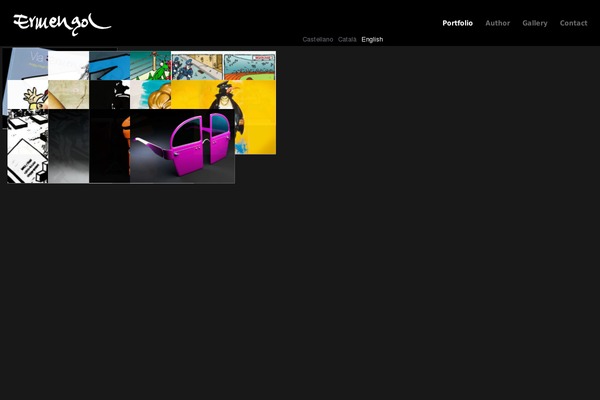The image size is (600, 400).
Task: Click the Ermengol handwritten logo
Action: pyautogui.click(x=62, y=24)
